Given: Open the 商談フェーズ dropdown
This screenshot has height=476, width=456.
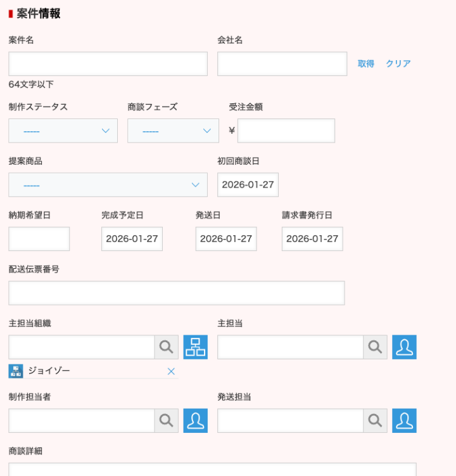Looking at the screenshot, I should click(173, 131).
